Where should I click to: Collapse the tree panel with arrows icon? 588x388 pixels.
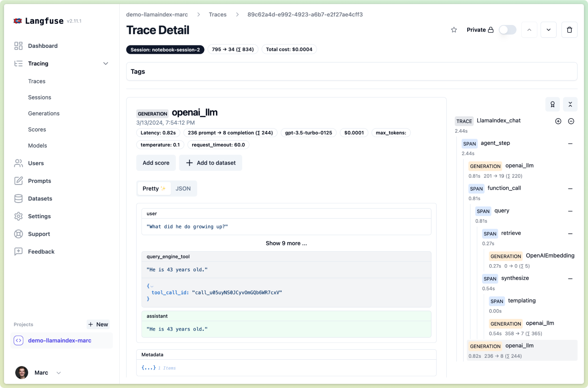[x=570, y=104]
